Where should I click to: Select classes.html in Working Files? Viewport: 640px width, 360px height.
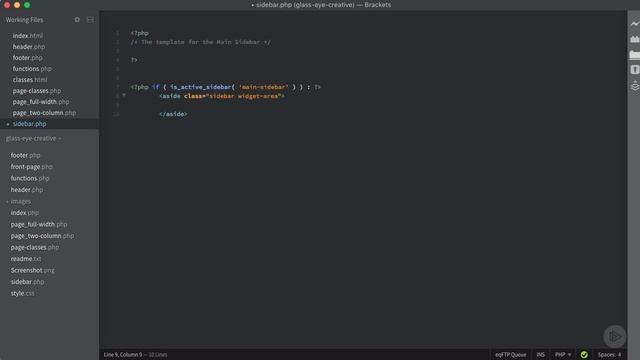pyautogui.click(x=30, y=80)
